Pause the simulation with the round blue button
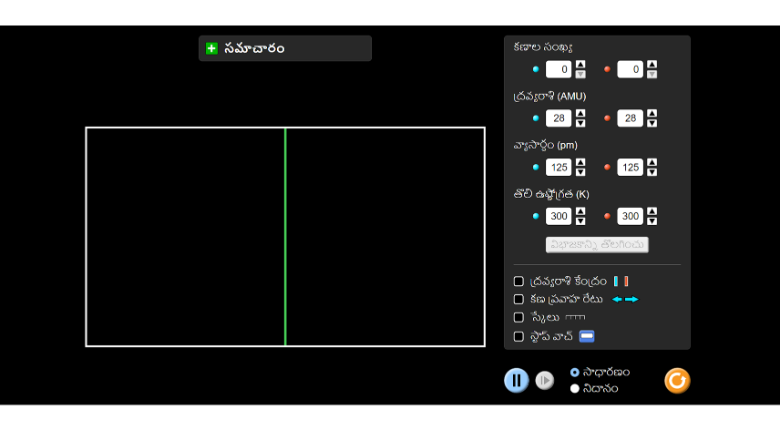This screenshot has width=780, height=430. click(516, 380)
